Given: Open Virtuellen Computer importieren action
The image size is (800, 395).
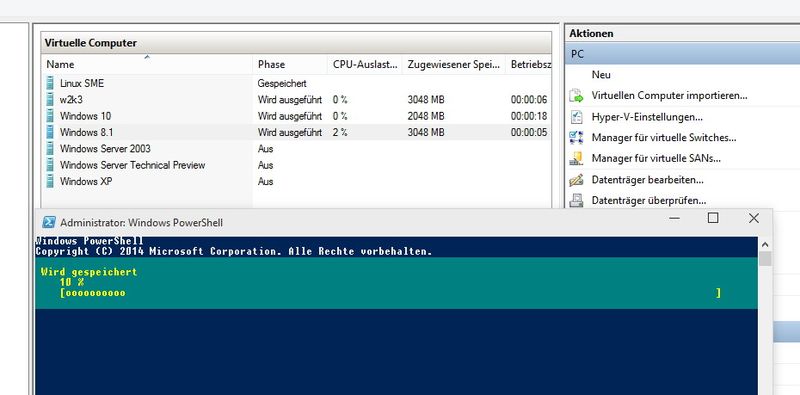Looking at the screenshot, I should (x=669, y=95).
